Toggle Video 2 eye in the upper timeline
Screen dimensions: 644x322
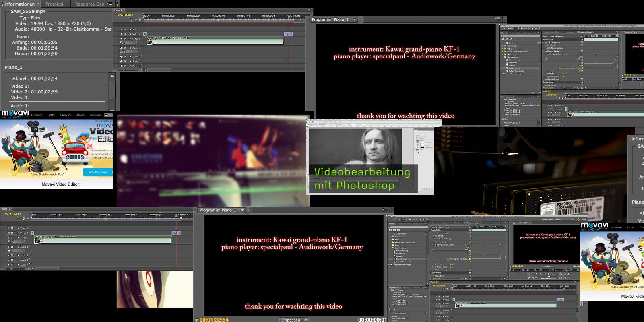point(121,34)
